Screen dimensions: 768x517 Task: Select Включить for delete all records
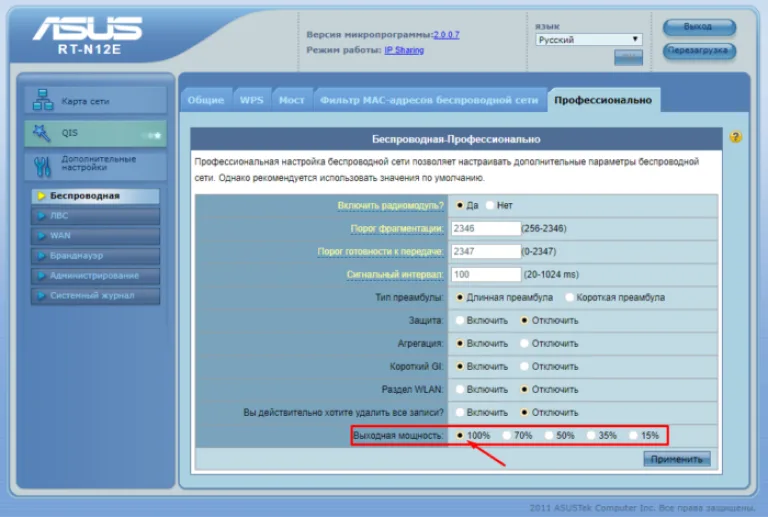coord(459,413)
